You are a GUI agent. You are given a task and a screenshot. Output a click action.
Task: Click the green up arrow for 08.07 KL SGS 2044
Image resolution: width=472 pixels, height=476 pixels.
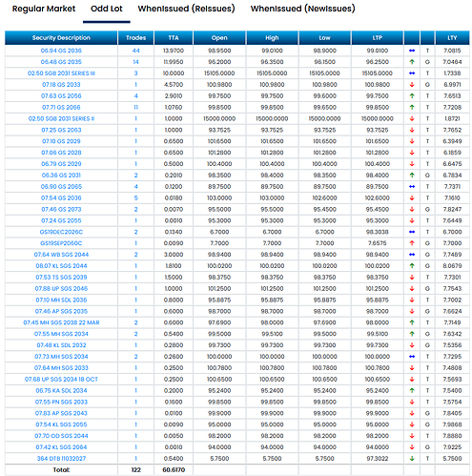pos(412,266)
